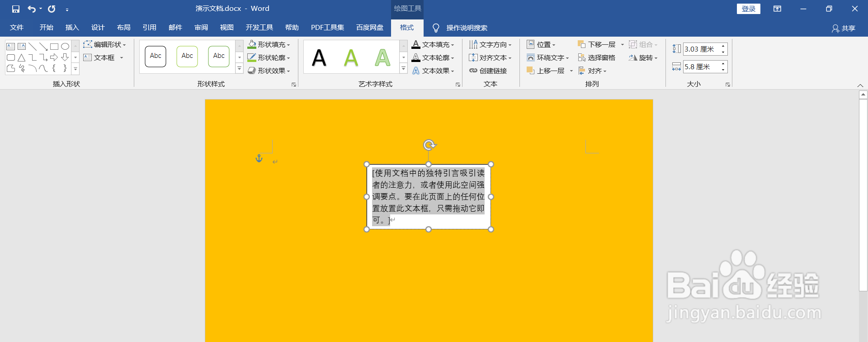Open the Tell Me lightbulb search
The image size is (868, 342).
tap(436, 28)
